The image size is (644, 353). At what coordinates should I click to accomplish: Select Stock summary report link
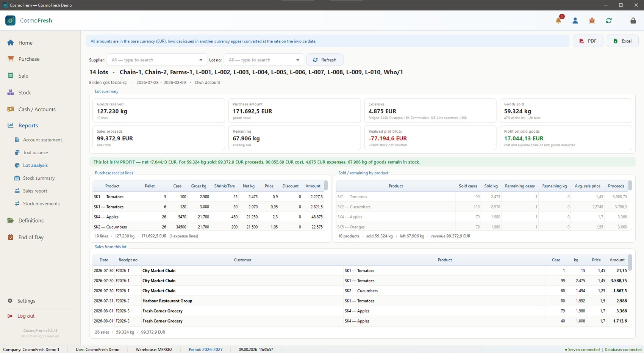tap(39, 178)
